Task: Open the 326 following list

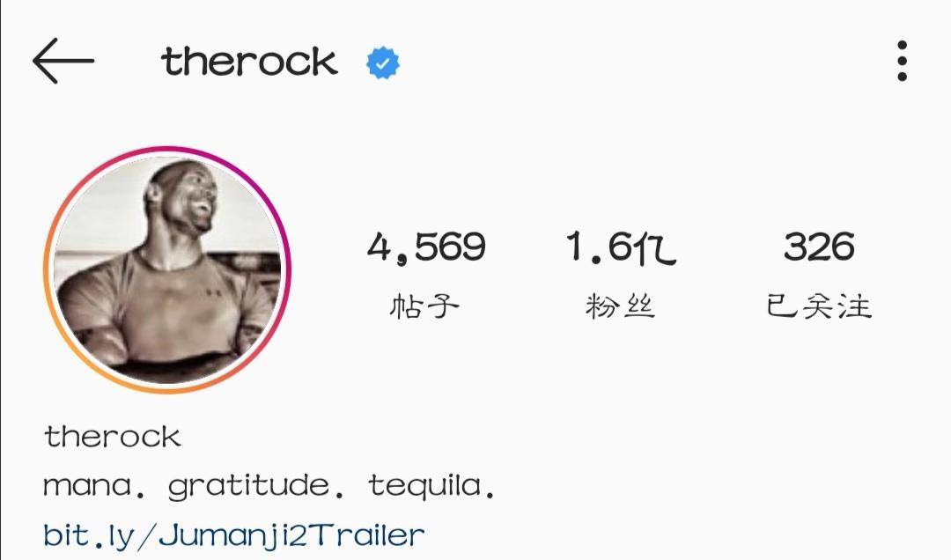Action: click(819, 247)
